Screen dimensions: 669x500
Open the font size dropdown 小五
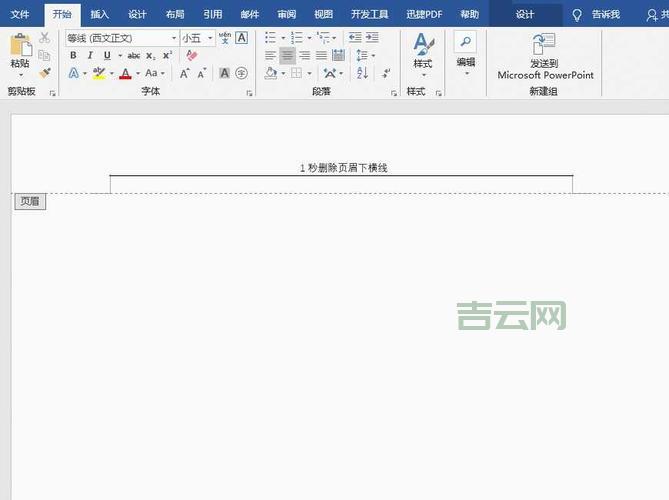tap(210, 38)
